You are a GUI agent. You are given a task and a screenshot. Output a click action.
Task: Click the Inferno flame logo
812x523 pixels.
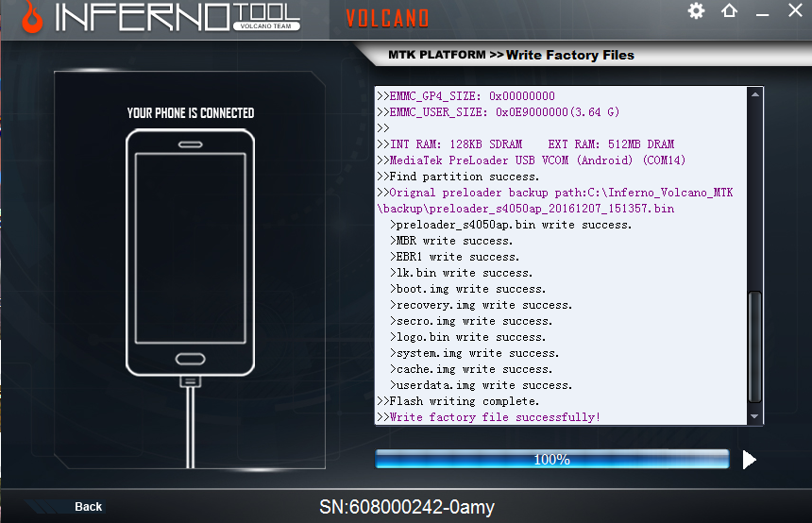tap(31, 18)
